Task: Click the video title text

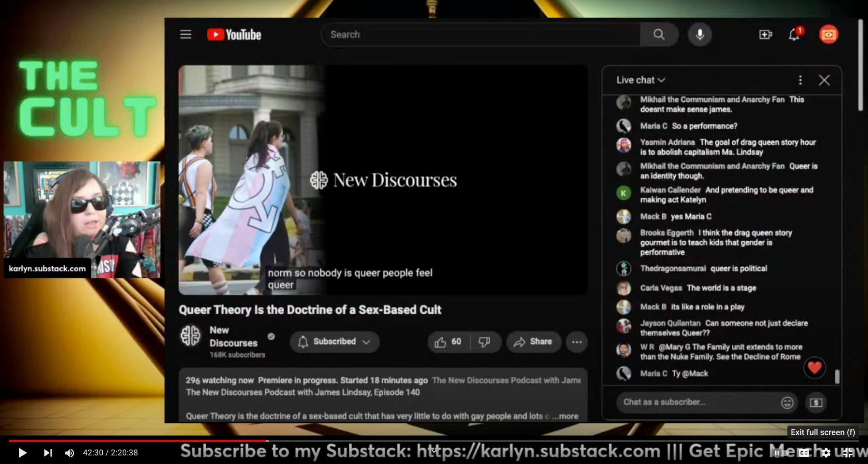Action: tap(310, 310)
